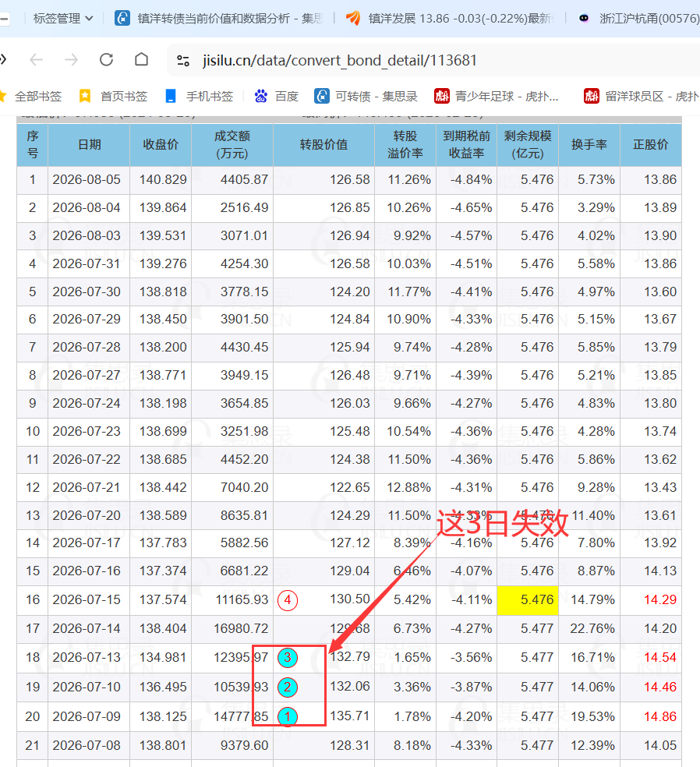This screenshot has height=767, width=700.
Task: Open 全部书签 bookmark folder
Action: click(x=31, y=96)
